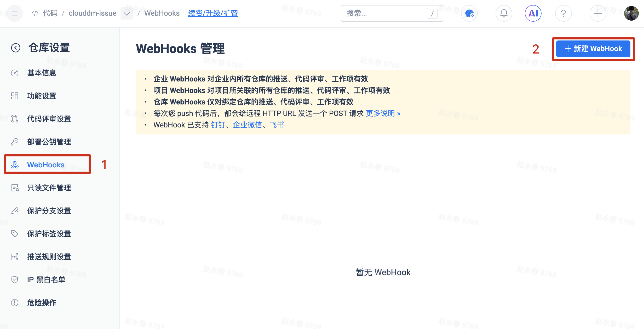Open the 更多说明 link

point(383,113)
